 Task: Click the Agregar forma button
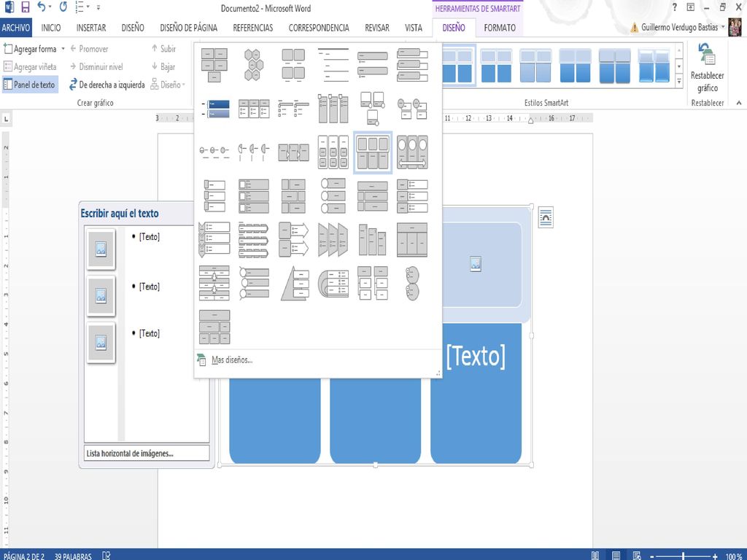[x=30, y=49]
